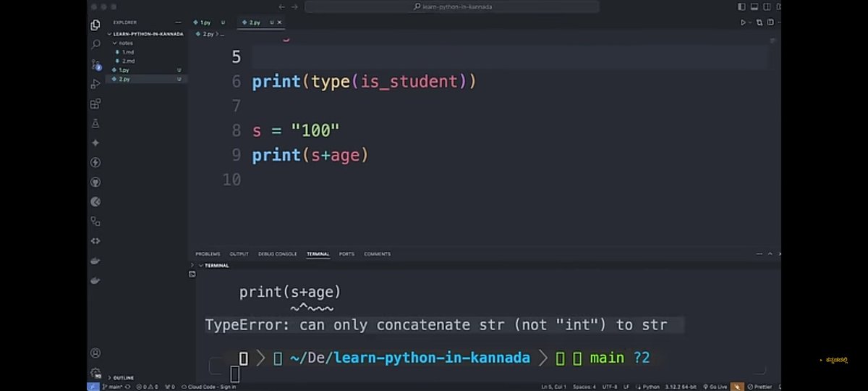
Task: Change the LF line ending status item
Action: tap(627, 387)
